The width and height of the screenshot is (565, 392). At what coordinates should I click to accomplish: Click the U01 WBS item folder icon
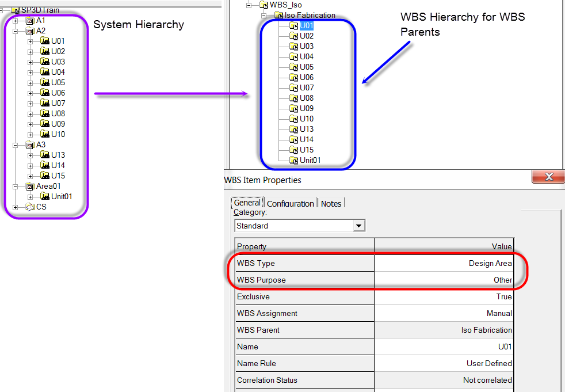click(x=293, y=25)
